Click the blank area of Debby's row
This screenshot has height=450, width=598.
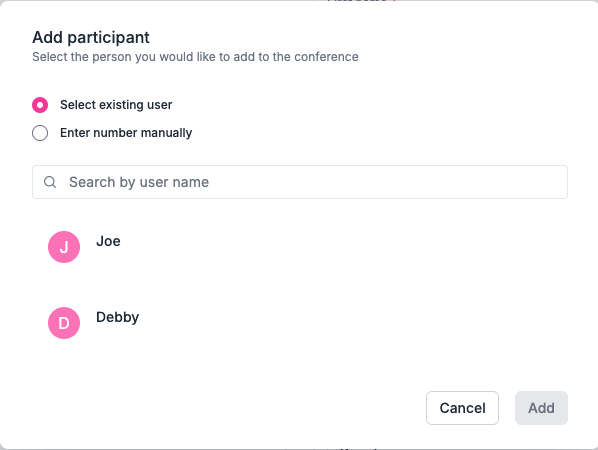pos(343,323)
